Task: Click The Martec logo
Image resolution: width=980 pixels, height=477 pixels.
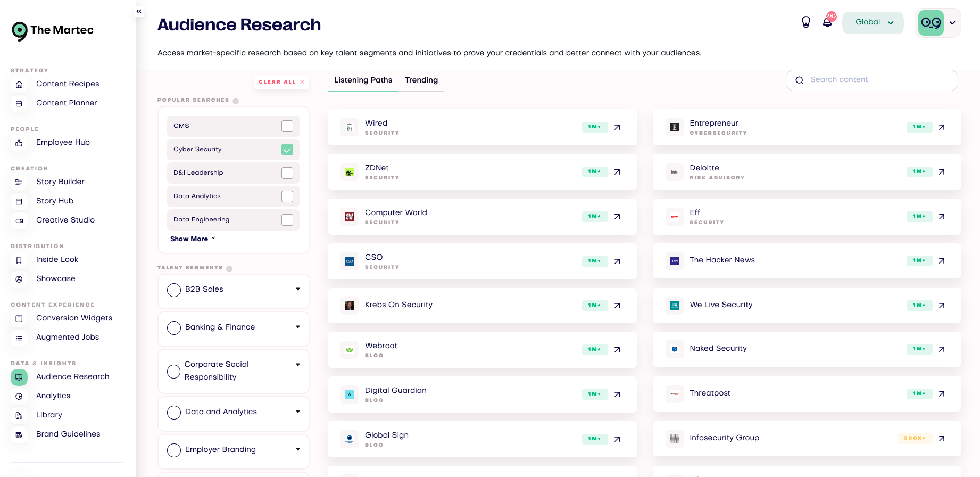Action: 53,31
